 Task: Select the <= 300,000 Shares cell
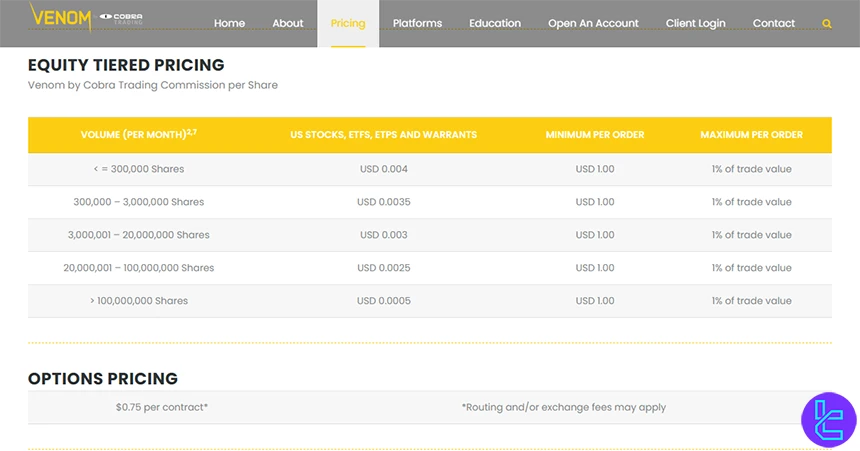(x=139, y=169)
